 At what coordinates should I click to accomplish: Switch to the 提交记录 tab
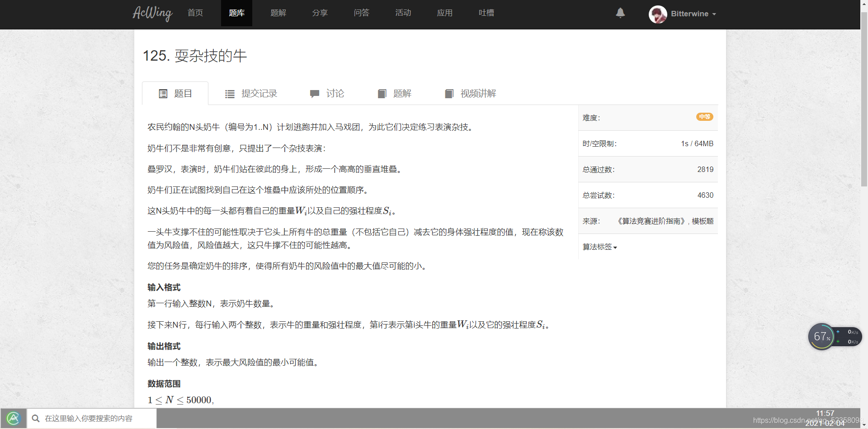[251, 94]
